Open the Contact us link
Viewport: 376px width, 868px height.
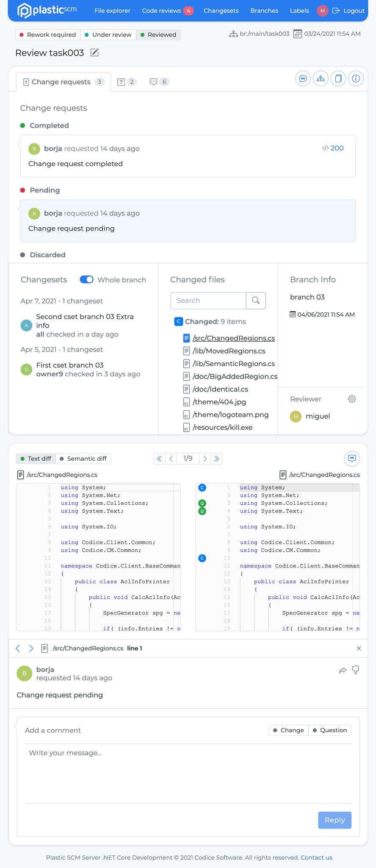click(x=316, y=857)
